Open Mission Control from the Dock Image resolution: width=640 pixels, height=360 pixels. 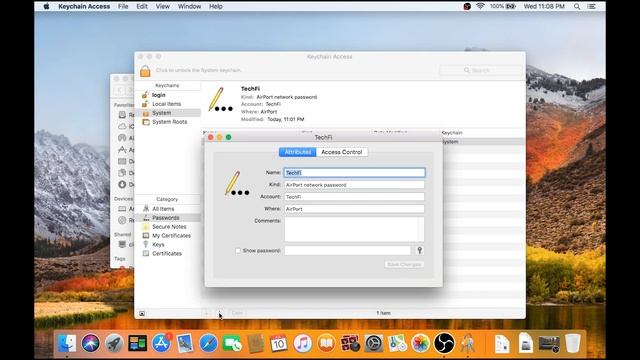point(138,343)
